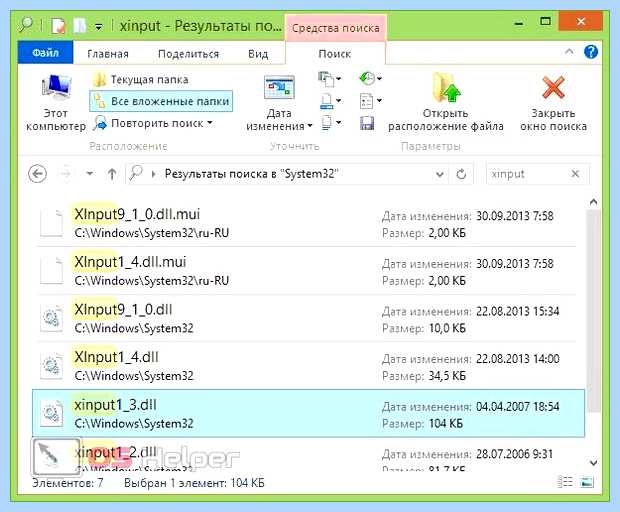Collapse the ribbon with the chevron
The image size is (620, 512).
point(569,52)
